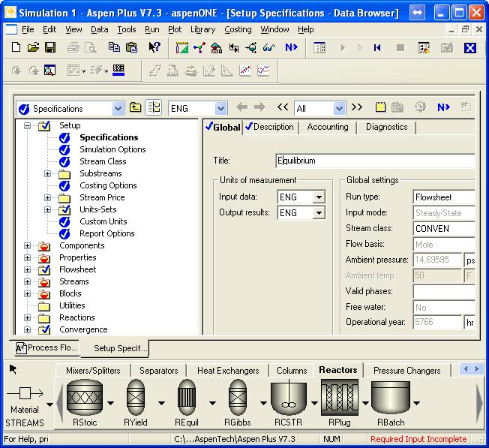Click the Open folder icon

pos(33,47)
